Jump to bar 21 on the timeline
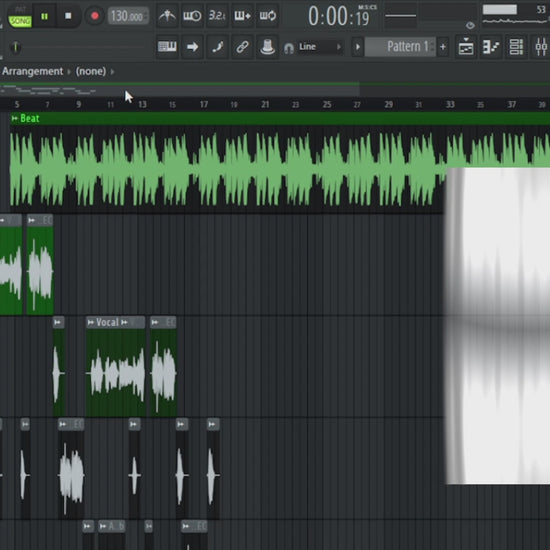This screenshot has width=550, height=550. pos(265,105)
